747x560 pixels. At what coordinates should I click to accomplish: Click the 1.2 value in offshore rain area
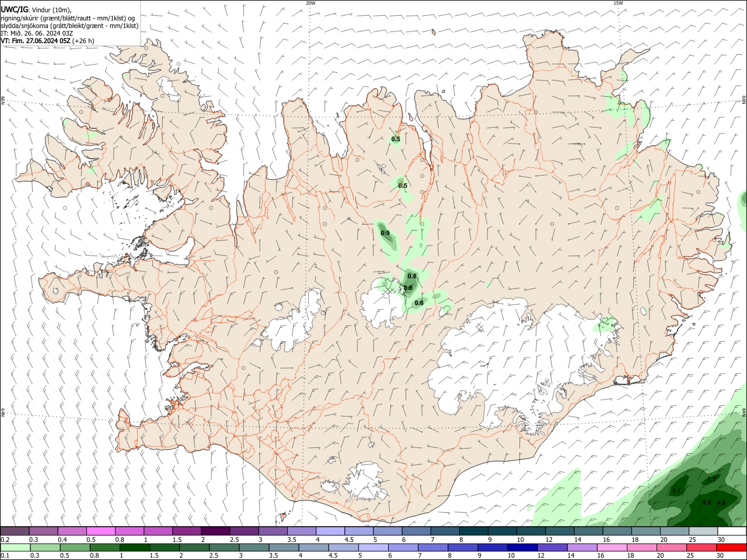(707, 502)
